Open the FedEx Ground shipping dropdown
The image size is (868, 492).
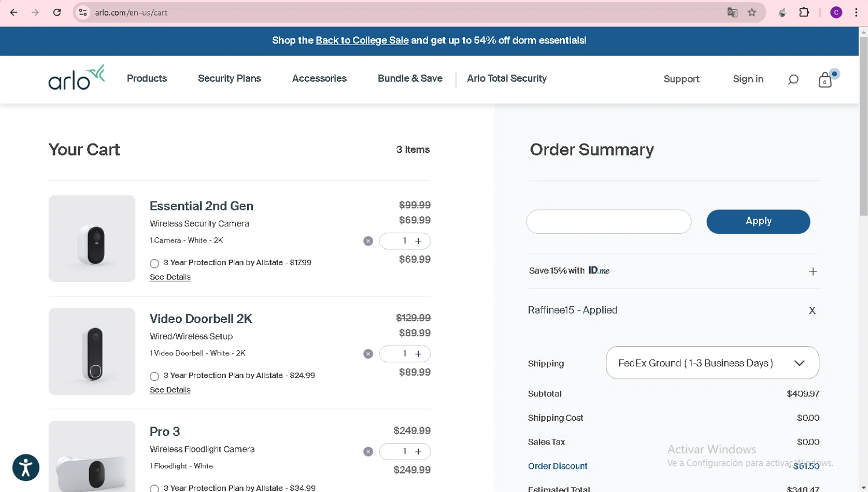click(712, 363)
